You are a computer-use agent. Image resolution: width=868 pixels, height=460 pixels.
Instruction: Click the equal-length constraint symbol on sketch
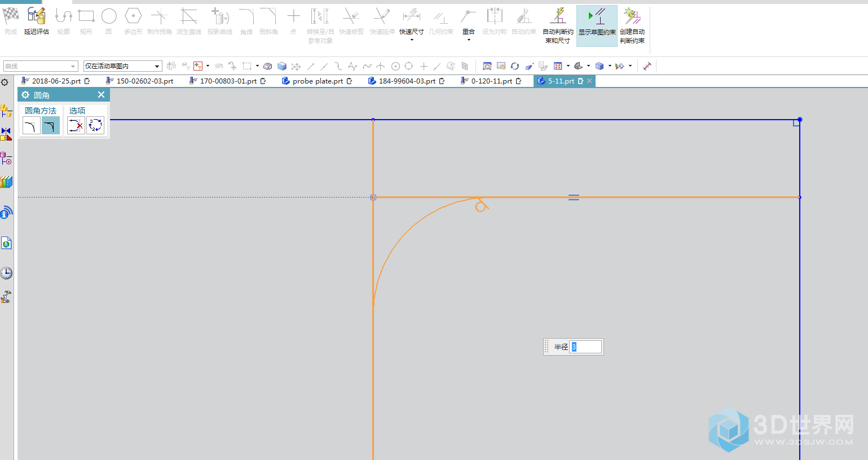tap(574, 198)
